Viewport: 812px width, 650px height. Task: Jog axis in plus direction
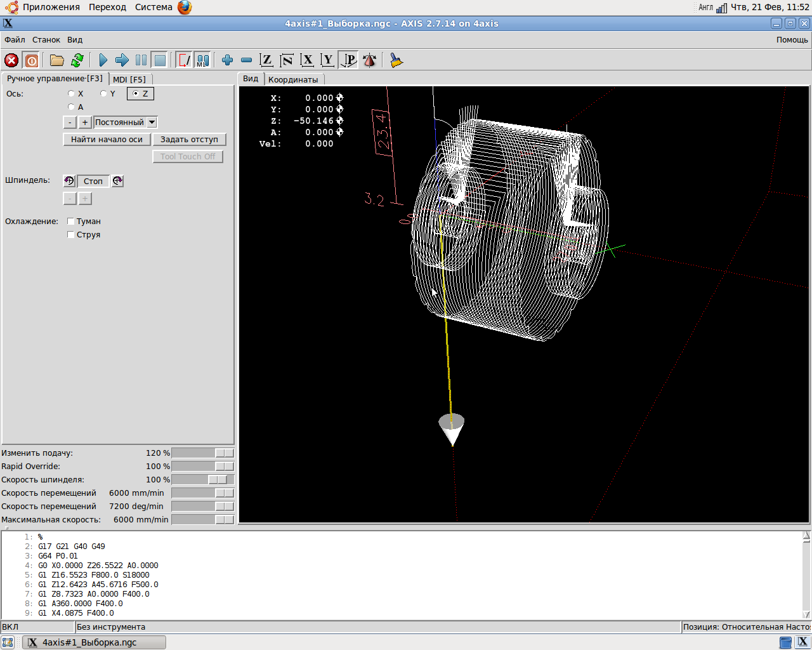pos(85,123)
